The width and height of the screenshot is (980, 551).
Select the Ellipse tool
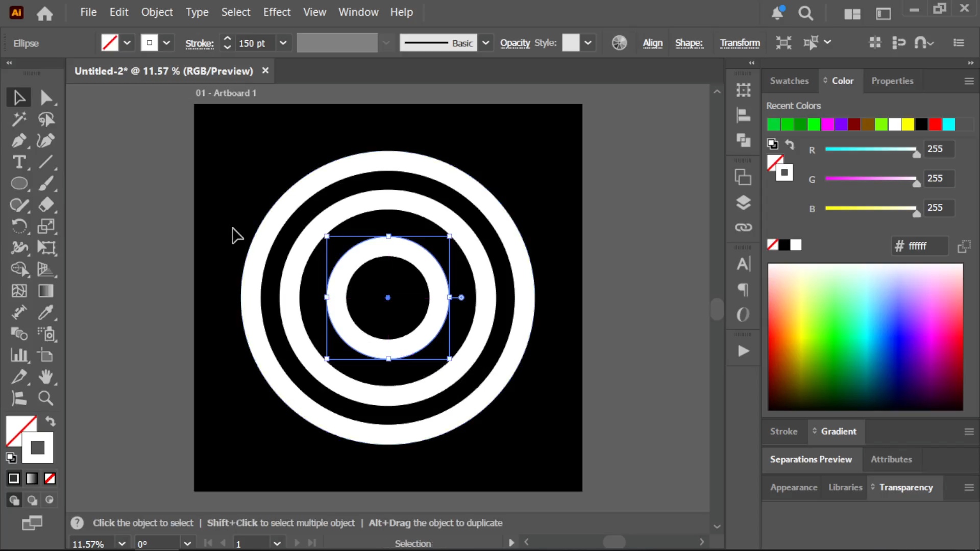coord(19,184)
